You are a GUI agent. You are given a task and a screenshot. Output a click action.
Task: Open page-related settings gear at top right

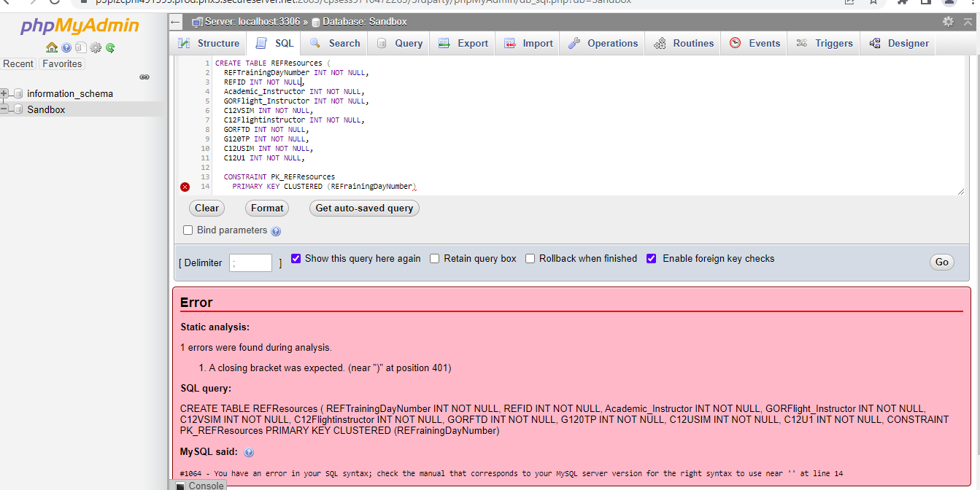click(x=948, y=22)
